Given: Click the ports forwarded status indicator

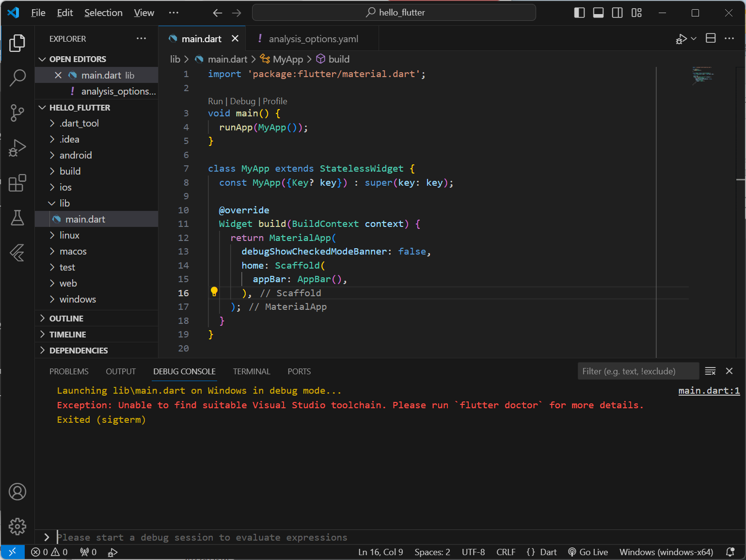Looking at the screenshot, I should click(88, 552).
